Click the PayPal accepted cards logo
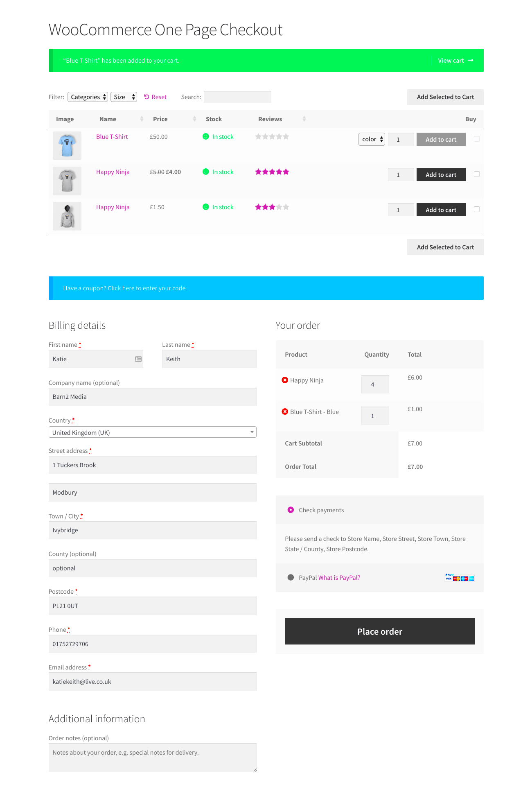 [x=460, y=578]
